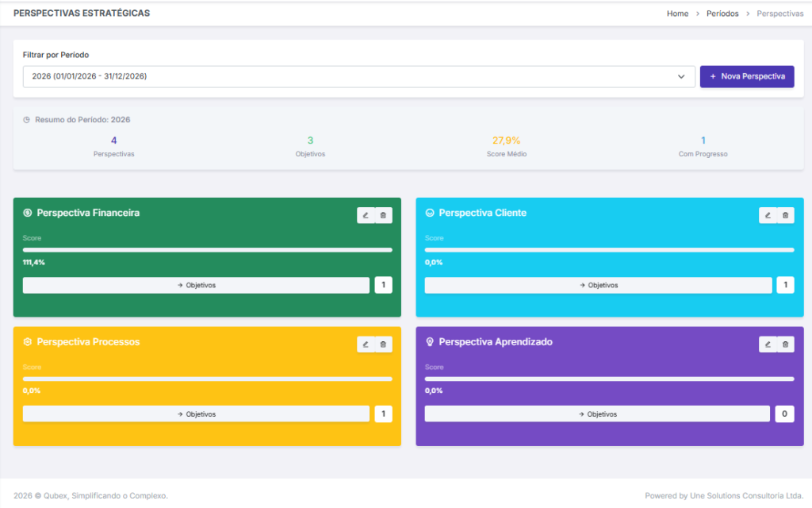
Task: Click edit pencil on Perspectiva Cliente
Action: click(x=768, y=215)
